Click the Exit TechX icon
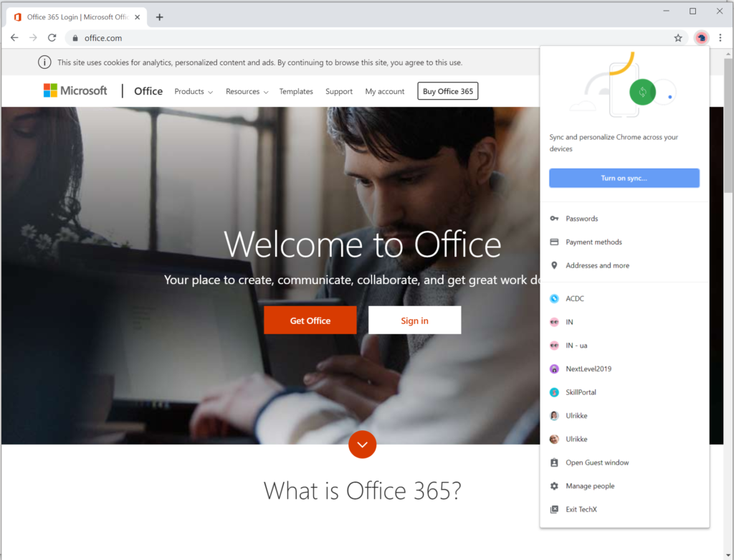The height and width of the screenshot is (560, 734). pos(554,509)
